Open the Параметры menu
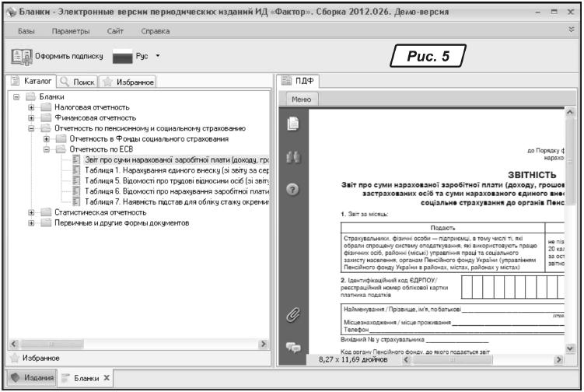Screen dimensions: 584x392 [71, 30]
